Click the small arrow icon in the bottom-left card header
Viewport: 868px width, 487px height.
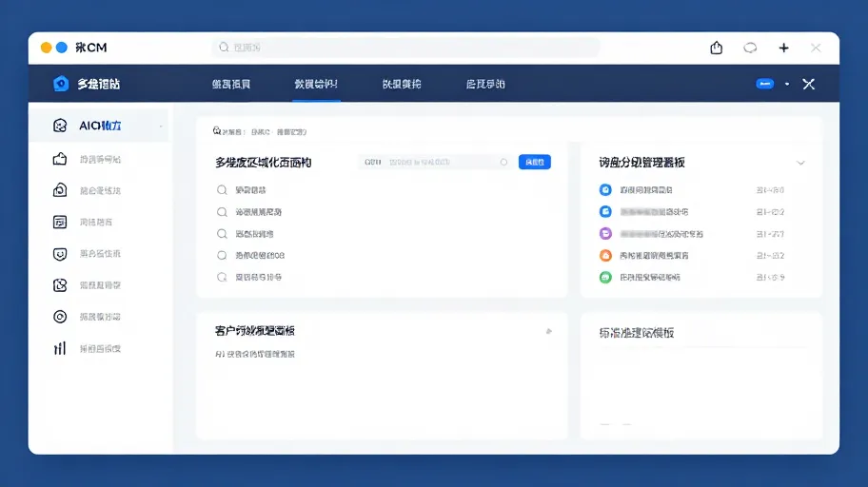coord(548,332)
